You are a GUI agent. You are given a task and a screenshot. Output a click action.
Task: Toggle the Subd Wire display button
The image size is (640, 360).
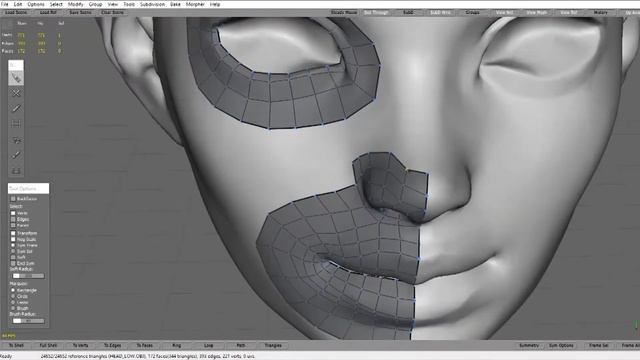coord(440,13)
